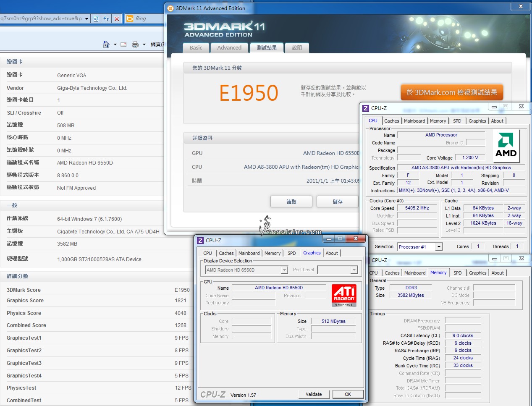
Task: Click the red Stop loading icon
Action: [x=117, y=18]
